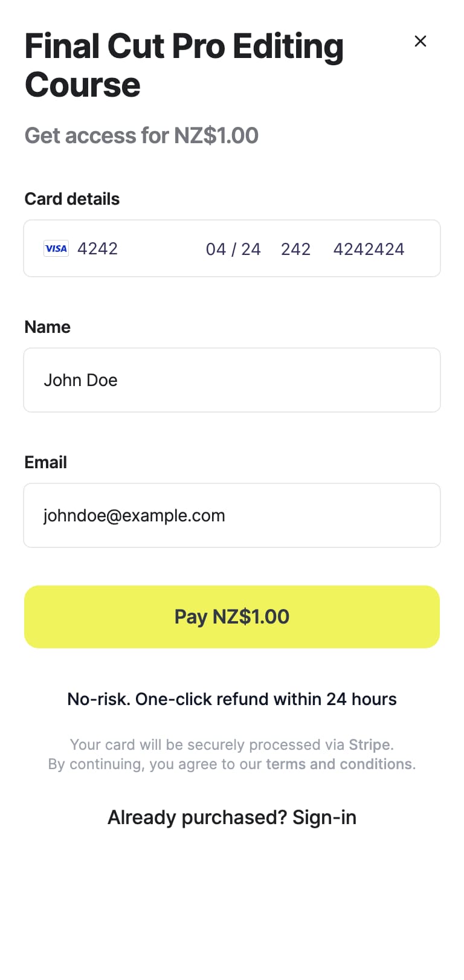Image resolution: width=464 pixels, height=980 pixels.
Task: Click the Card details label
Action: (72, 199)
